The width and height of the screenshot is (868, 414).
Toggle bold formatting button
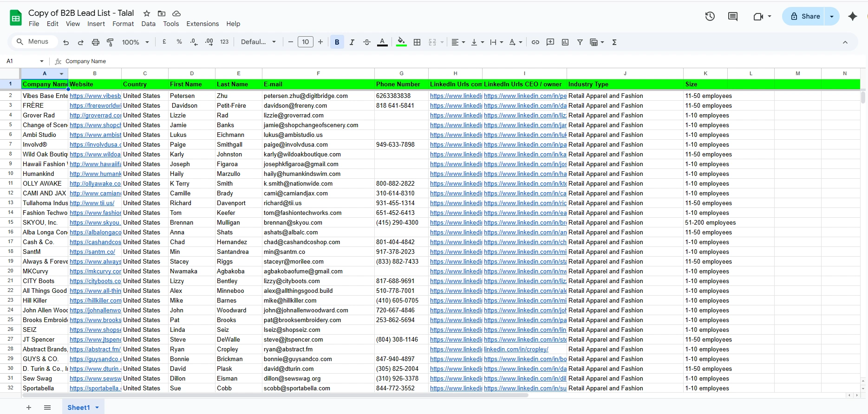tap(337, 42)
